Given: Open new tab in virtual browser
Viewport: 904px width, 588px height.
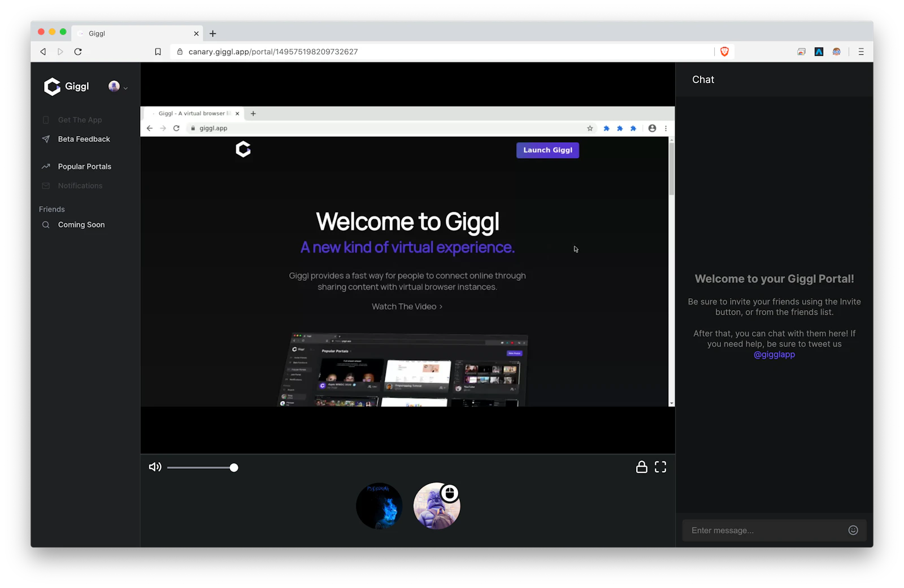Looking at the screenshot, I should [253, 114].
